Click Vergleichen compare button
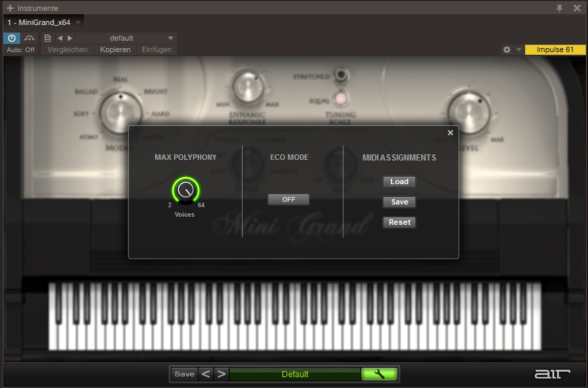 tap(68, 49)
